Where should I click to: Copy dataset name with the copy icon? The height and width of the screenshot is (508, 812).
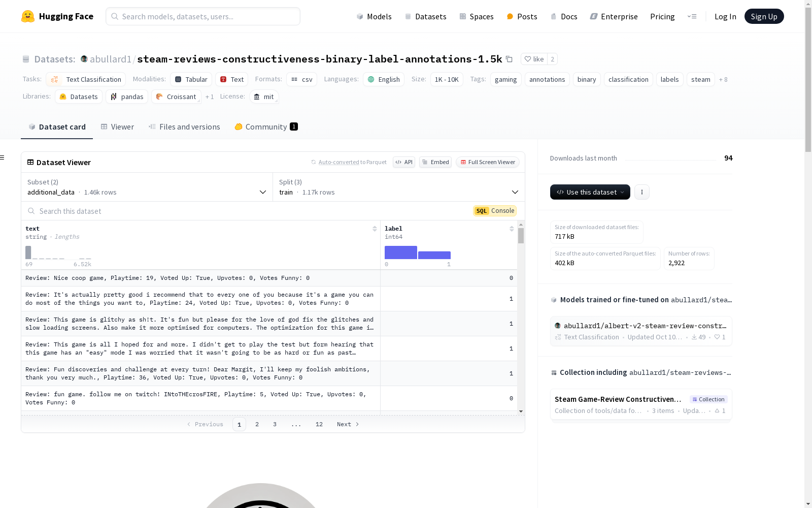pos(509,59)
